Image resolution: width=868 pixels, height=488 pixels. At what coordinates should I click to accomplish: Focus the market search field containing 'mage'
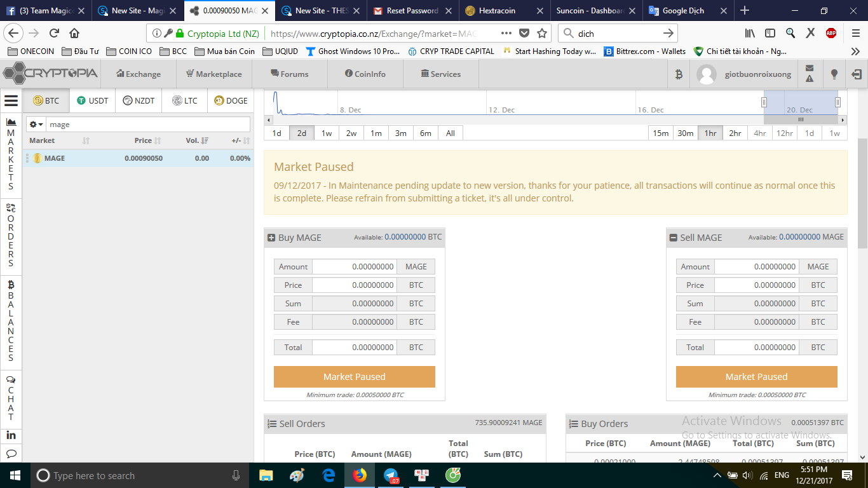[149, 125]
